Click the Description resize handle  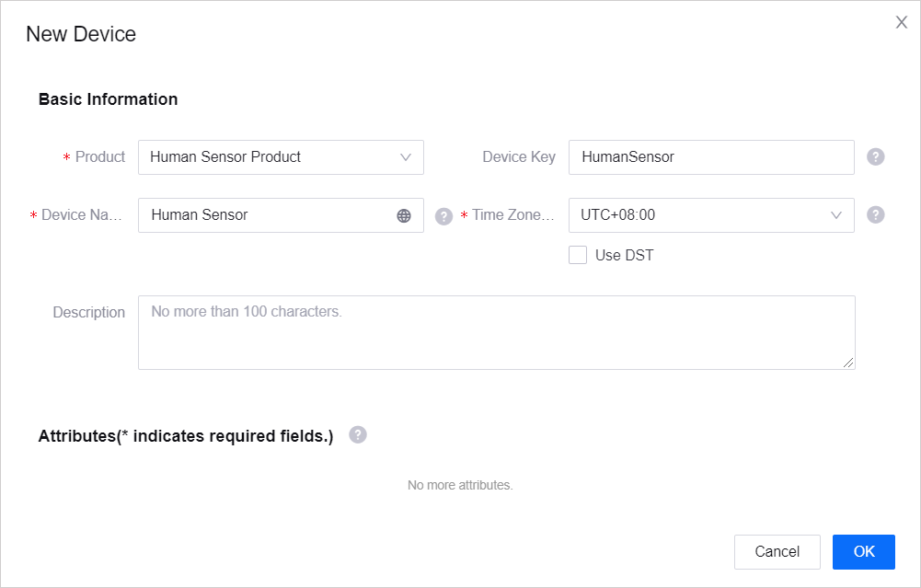tap(848, 363)
